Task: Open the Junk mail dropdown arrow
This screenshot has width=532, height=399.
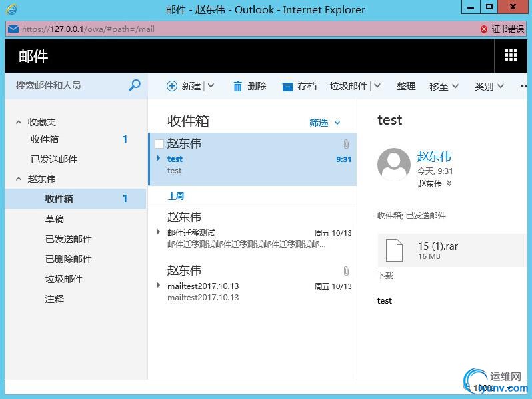Action: pyautogui.click(x=377, y=85)
